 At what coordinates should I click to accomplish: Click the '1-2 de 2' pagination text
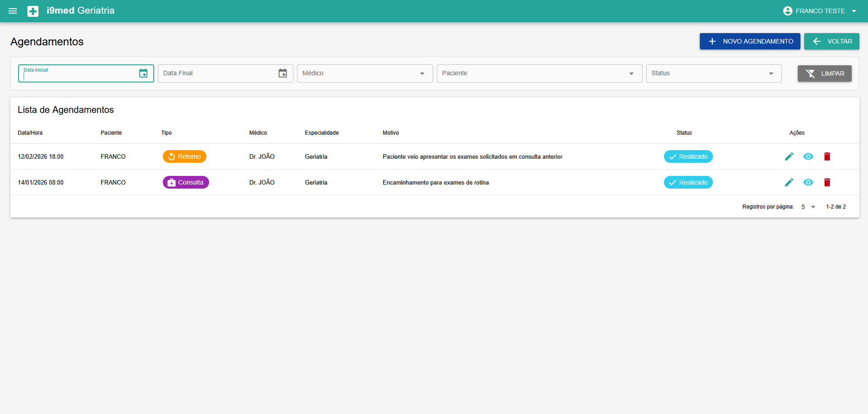click(836, 207)
